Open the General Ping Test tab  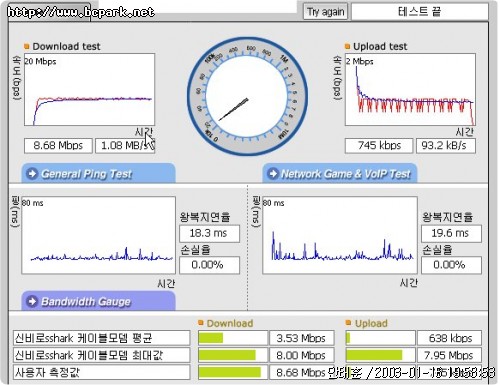(98, 173)
